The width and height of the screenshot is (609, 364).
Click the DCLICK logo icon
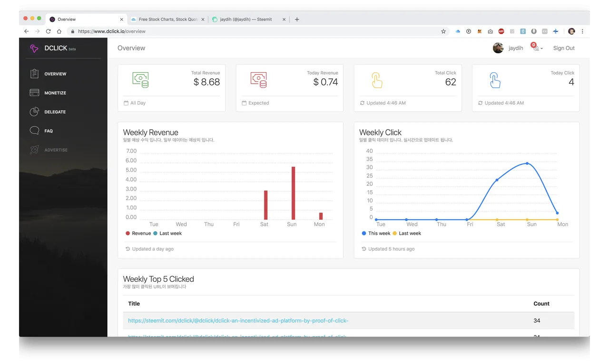point(34,48)
